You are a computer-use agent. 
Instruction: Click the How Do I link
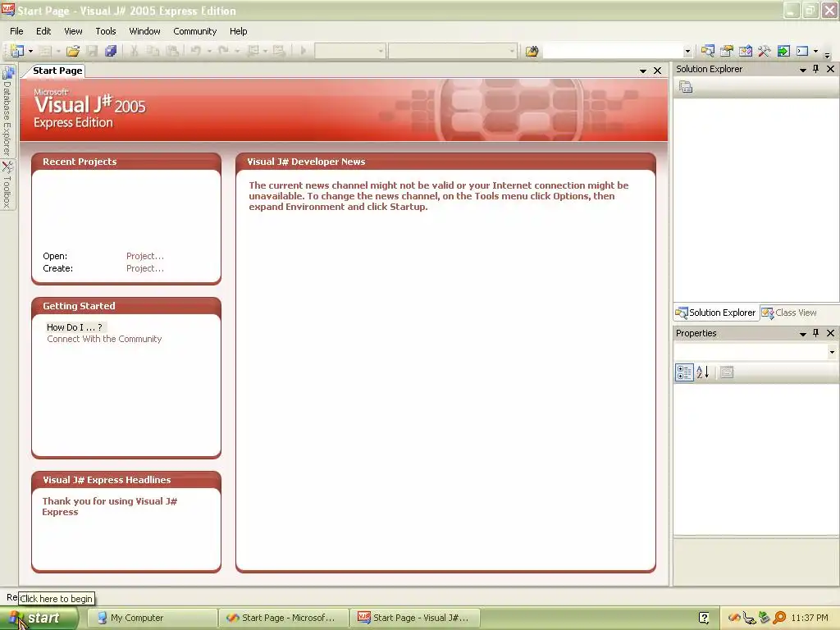(75, 327)
